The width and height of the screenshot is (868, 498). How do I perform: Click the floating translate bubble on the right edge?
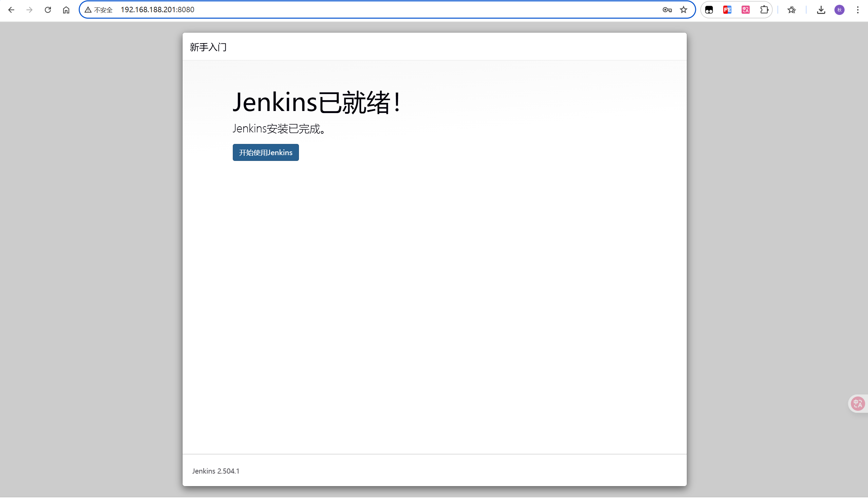pos(858,404)
